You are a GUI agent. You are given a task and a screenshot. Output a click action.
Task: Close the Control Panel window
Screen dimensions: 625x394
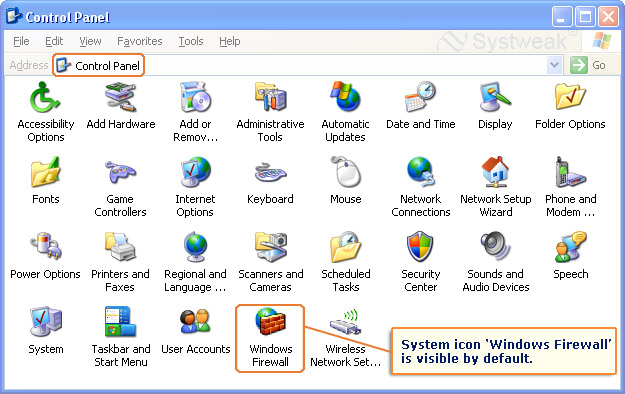point(609,17)
